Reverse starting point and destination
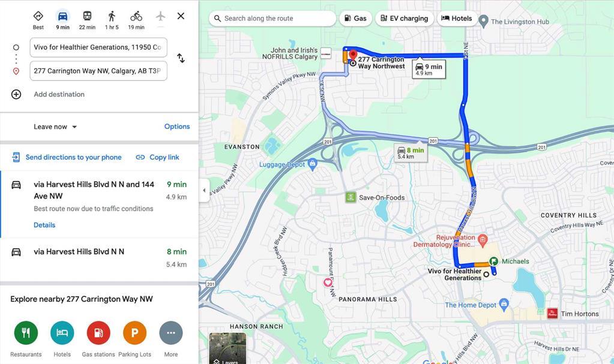The width and height of the screenshot is (614, 364). pyautogui.click(x=181, y=58)
